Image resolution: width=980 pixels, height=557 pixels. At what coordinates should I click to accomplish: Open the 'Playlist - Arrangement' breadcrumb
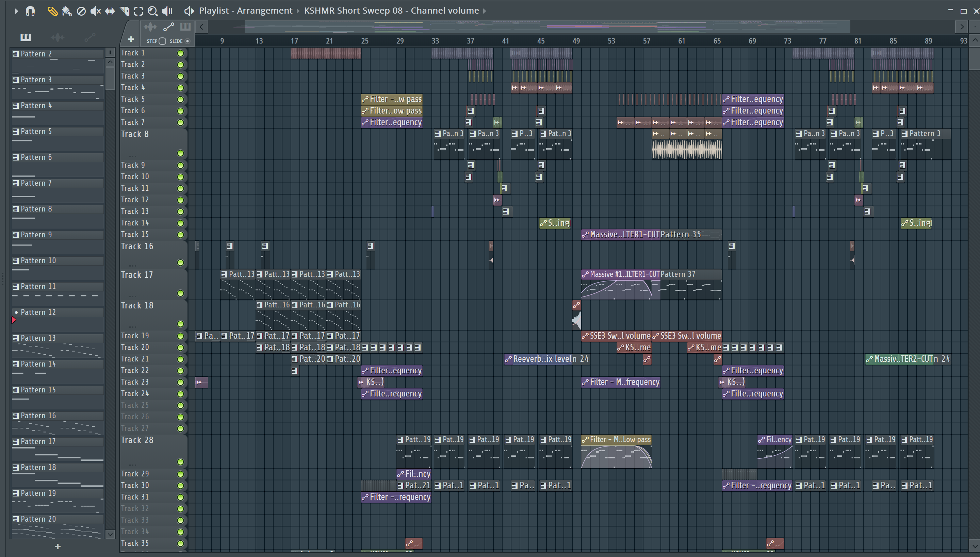[245, 11]
